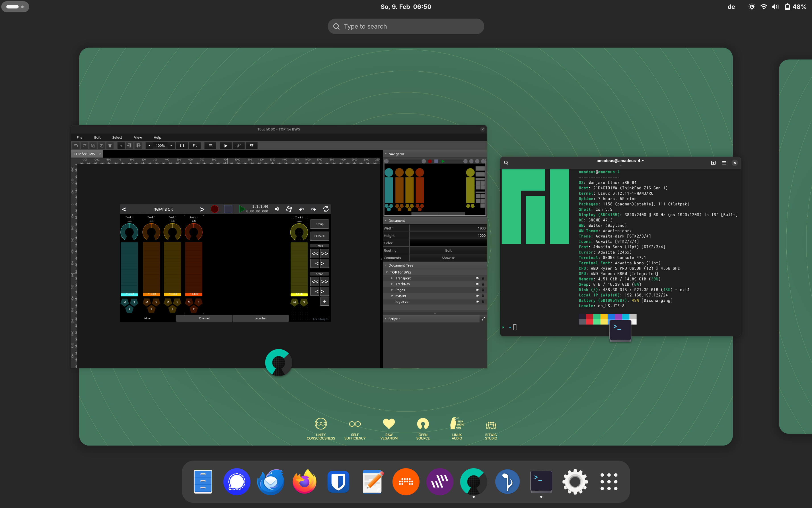The height and width of the screenshot is (508, 812).
Task: Click the green play triangle in layout
Action: pos(242,209)
